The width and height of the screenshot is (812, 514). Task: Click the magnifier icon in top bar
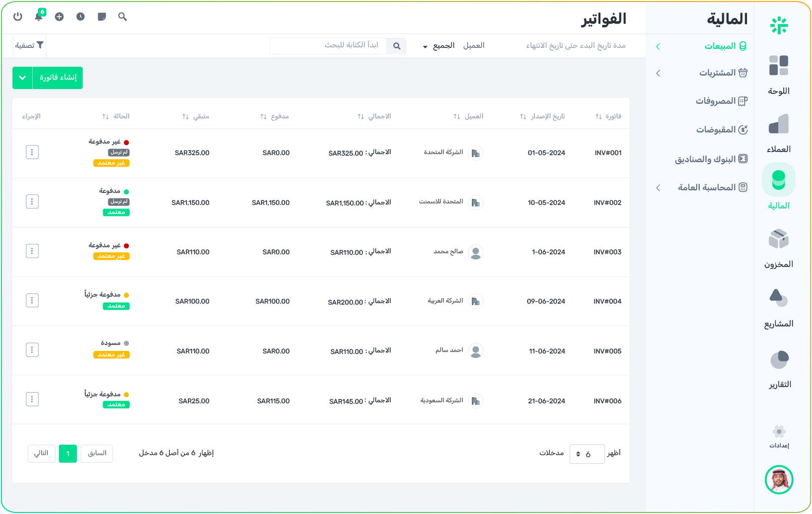(122, 17)
